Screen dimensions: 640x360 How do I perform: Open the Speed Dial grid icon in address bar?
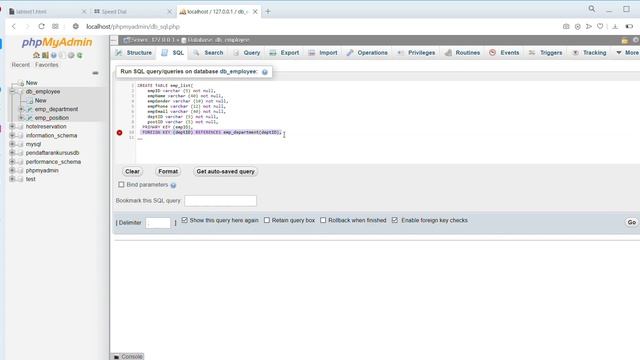(55, 27)
